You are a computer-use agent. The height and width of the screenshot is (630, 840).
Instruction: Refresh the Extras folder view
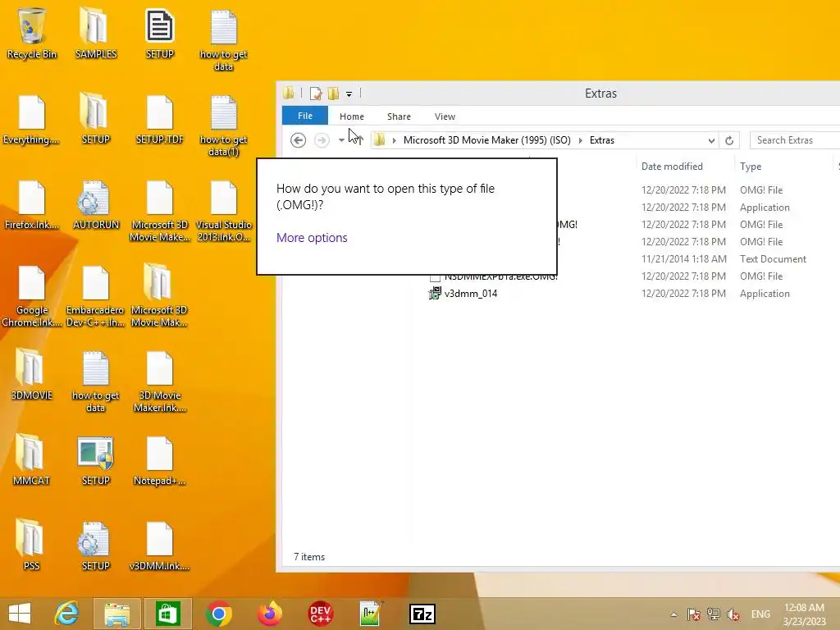click(x=729, y=140)
